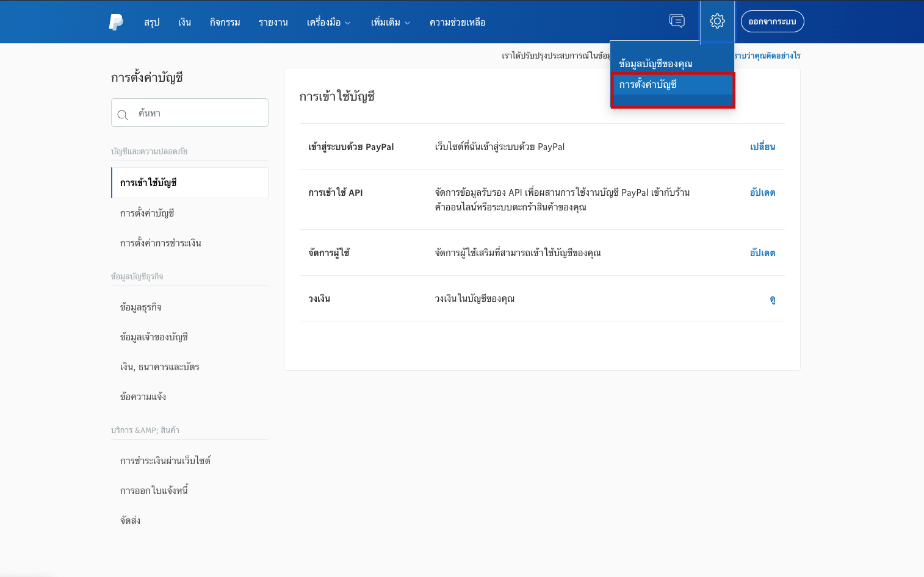Select การตั้งค่าการชำระเงิน in sidebar
This screenshot has width=924, height=577.
[161, 243]
